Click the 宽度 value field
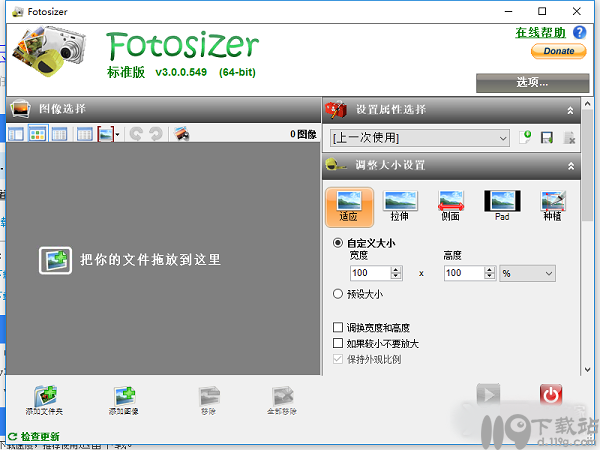The height and width of the screenshot is (450, 600). tap(370, 273)
